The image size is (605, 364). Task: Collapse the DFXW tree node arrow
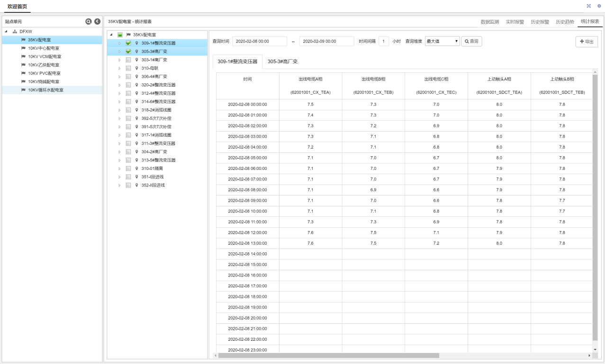click(7, 32)
